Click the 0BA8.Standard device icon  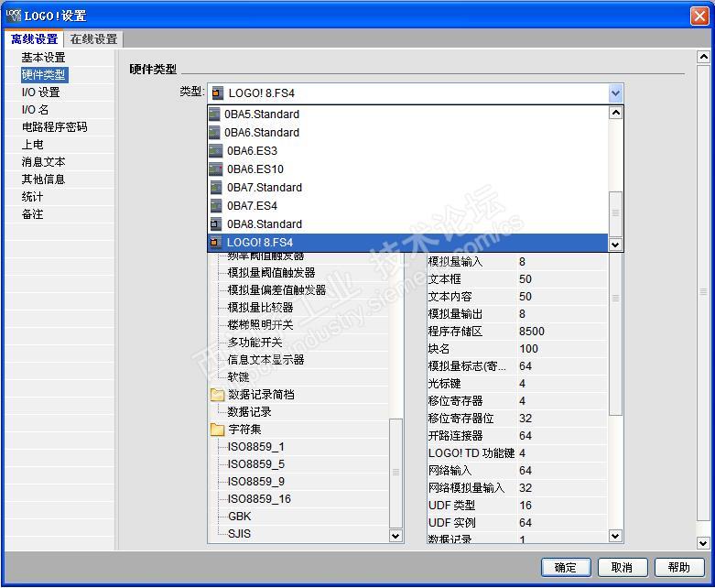pyautogui.click(x=215, y=224)
